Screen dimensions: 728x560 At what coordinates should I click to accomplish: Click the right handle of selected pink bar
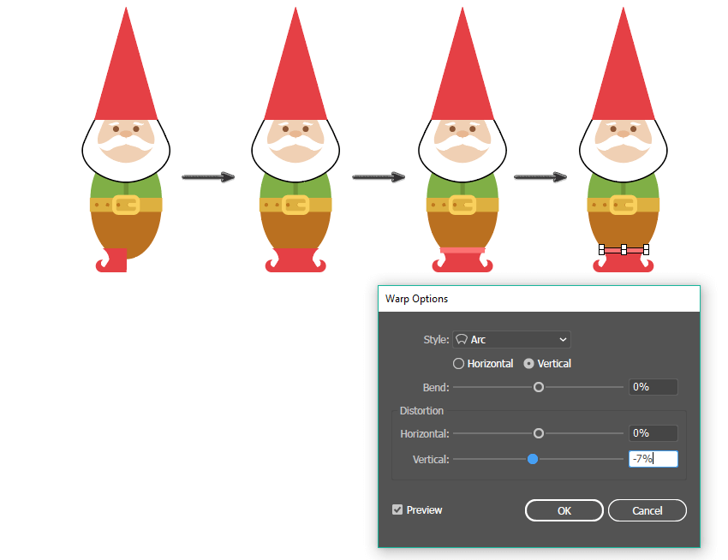[646, 250]
